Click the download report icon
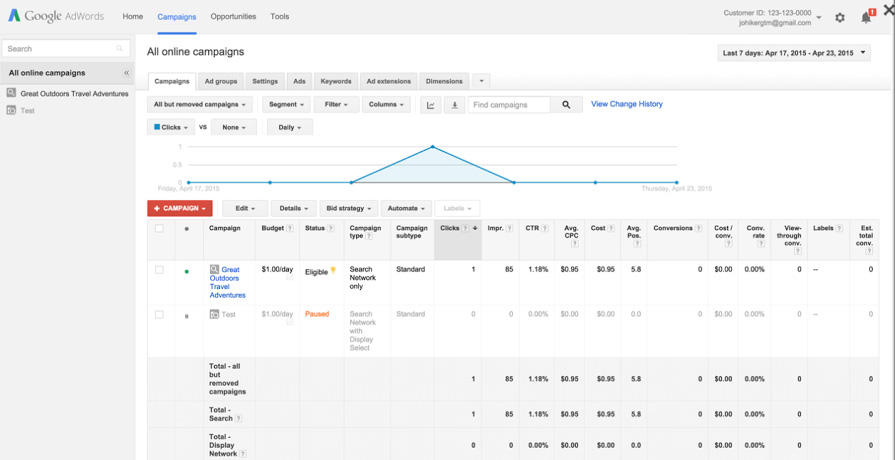Screen dimensions: 895x460 [x=454, y=105]
